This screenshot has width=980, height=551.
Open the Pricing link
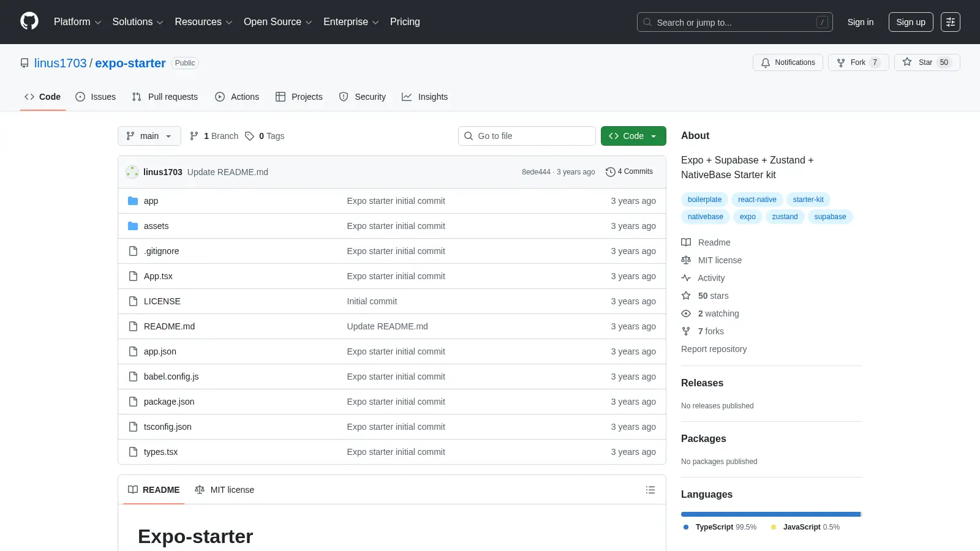click(x=405, y=22)
